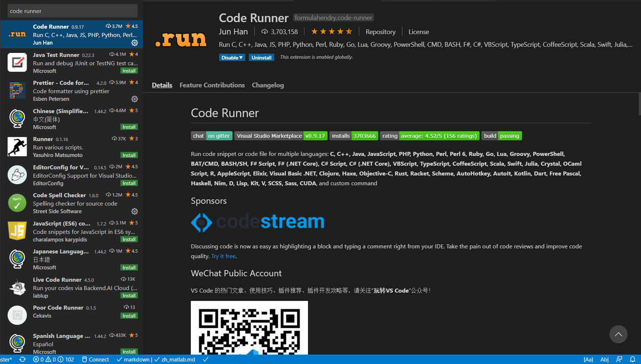Open notifications bell in status bar

point(633,360)
